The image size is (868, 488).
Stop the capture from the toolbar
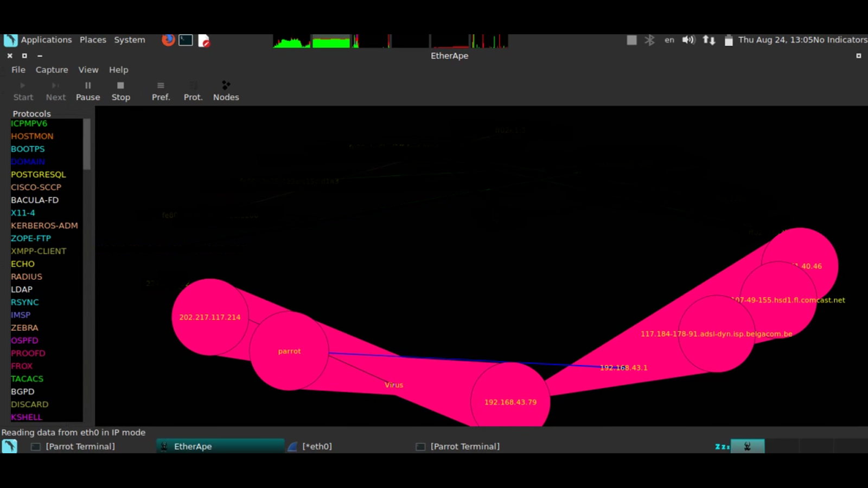pos(120,91)
